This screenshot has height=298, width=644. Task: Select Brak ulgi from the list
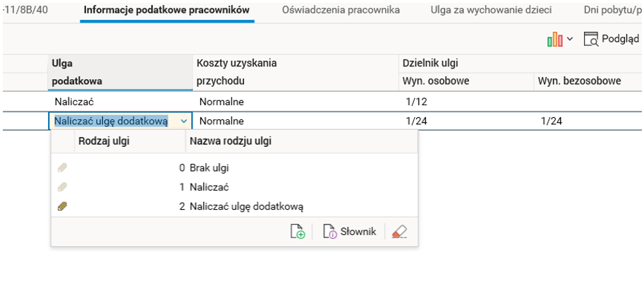click(209, 168)
